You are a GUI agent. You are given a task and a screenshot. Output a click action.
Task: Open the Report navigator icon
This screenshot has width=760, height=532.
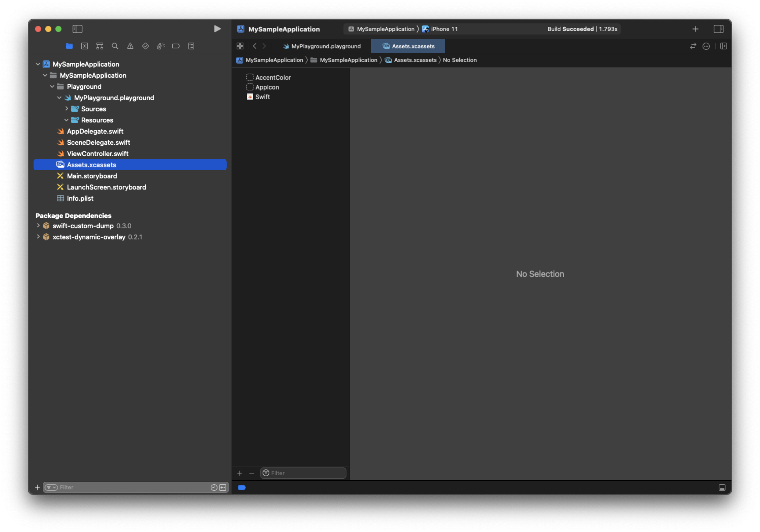pos(191,46)
